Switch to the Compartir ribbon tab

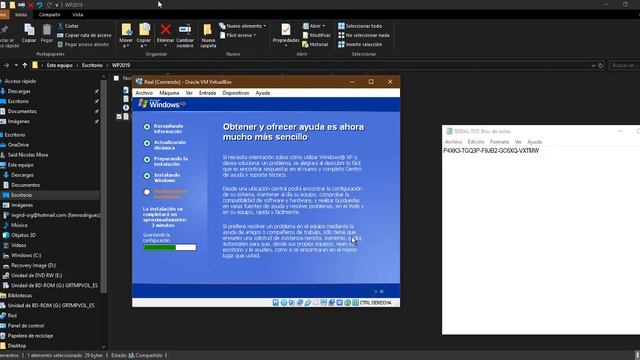(x=50, y=15)
